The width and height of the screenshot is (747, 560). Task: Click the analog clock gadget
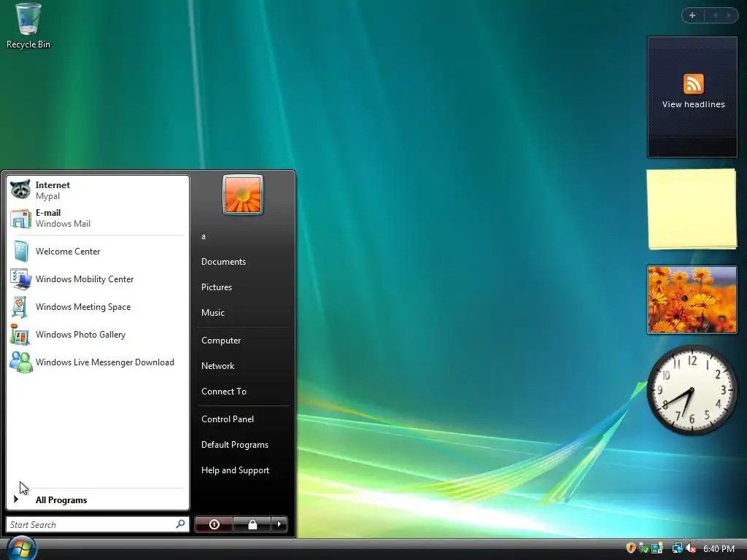pos(692,390)
